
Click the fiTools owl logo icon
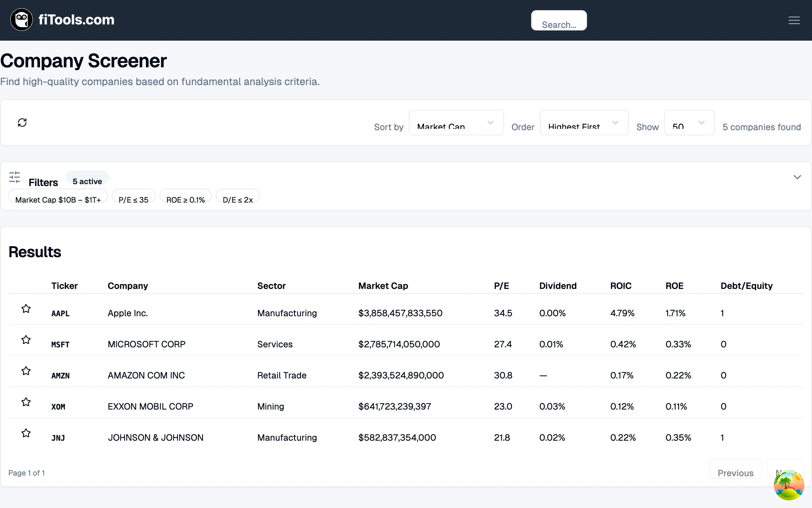(22, 20)
